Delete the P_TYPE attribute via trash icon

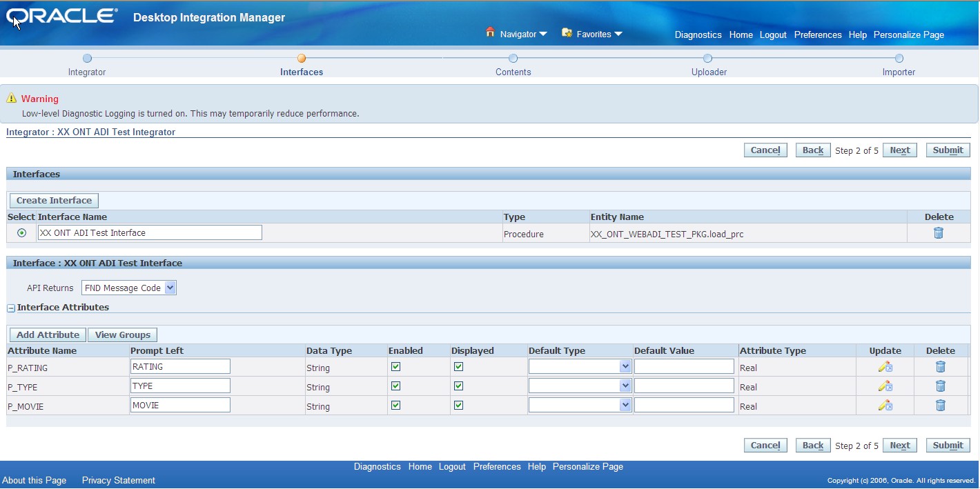[x=939, y=386]
